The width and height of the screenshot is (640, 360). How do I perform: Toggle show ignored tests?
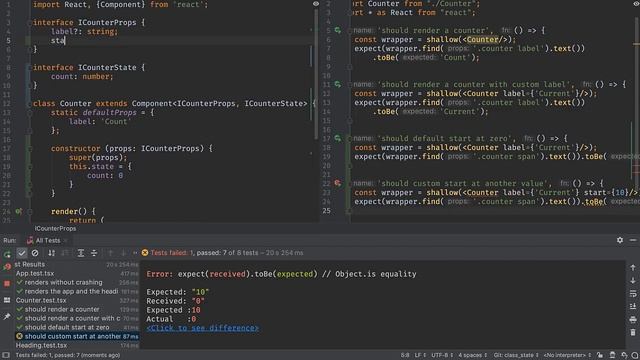35,253
